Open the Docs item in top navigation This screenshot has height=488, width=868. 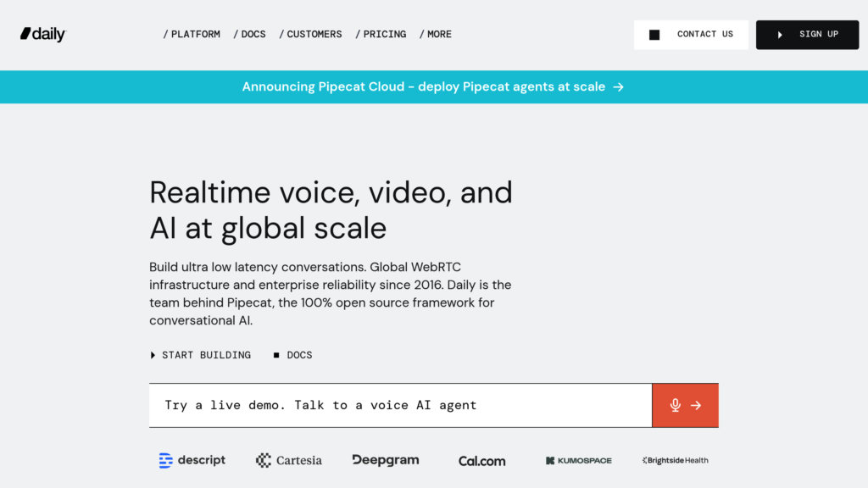tap(250, 35)
